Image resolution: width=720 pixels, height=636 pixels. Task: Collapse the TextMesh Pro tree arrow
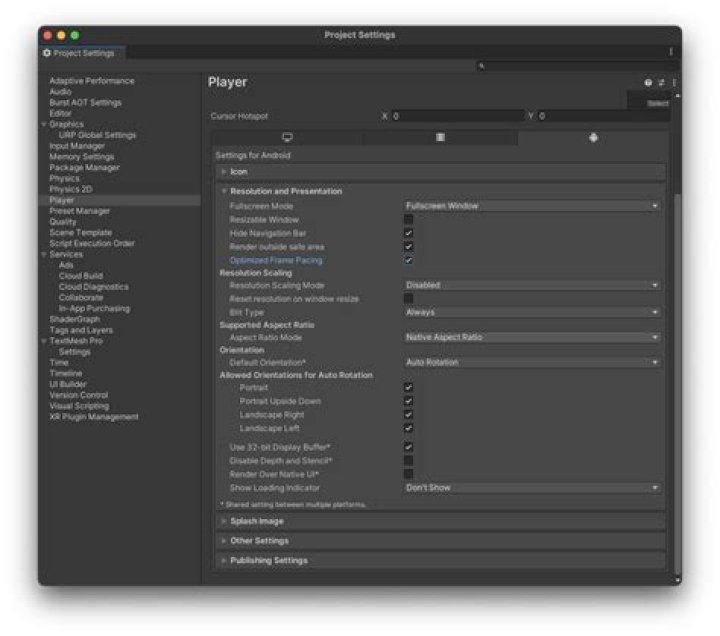coord(44,341)
